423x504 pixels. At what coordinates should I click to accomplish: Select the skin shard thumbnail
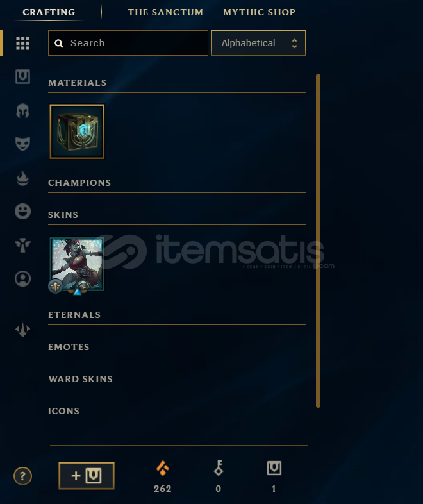(x=77, y=264)
